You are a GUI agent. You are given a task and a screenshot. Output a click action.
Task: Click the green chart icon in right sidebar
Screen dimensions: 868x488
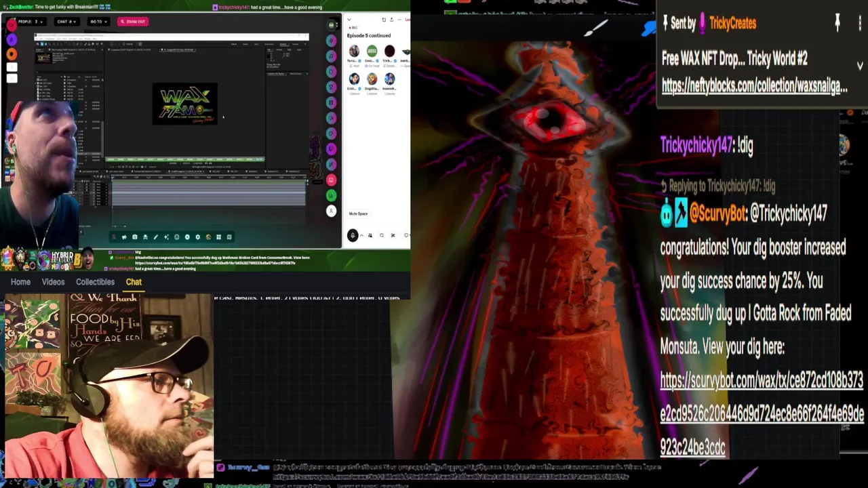pyautogui.click(x=331, y=195)
